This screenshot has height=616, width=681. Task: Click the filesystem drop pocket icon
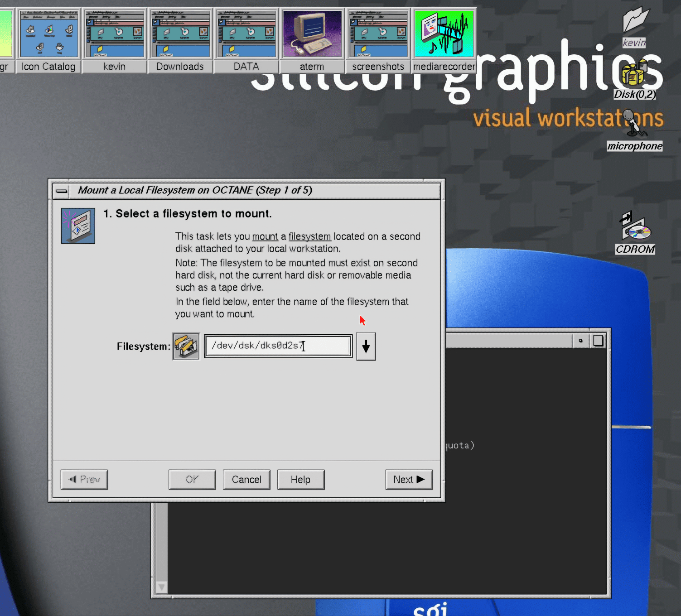coord(186,346)
